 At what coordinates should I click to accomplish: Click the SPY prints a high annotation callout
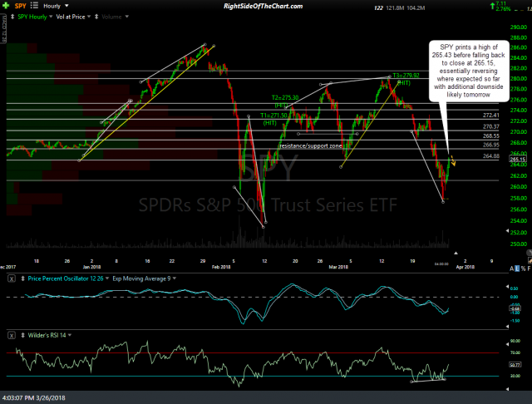pyautogui.click(x=469, y=71)
